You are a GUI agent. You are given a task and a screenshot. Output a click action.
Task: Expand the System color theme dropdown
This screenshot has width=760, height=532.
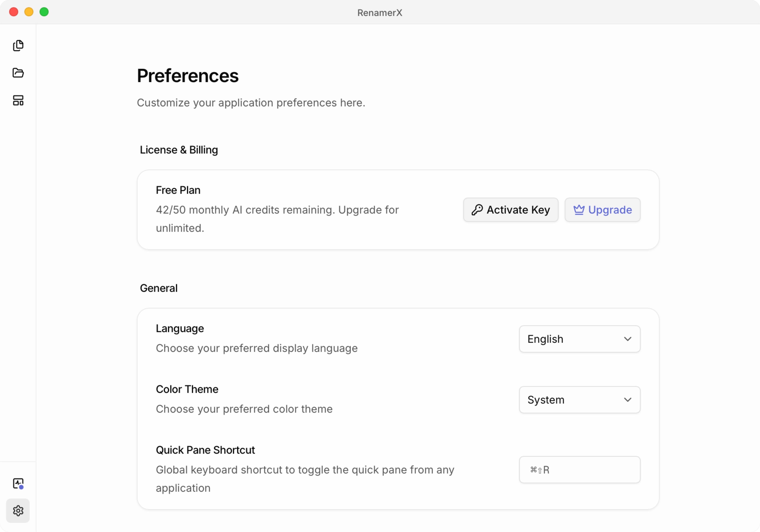coord(580,400)
